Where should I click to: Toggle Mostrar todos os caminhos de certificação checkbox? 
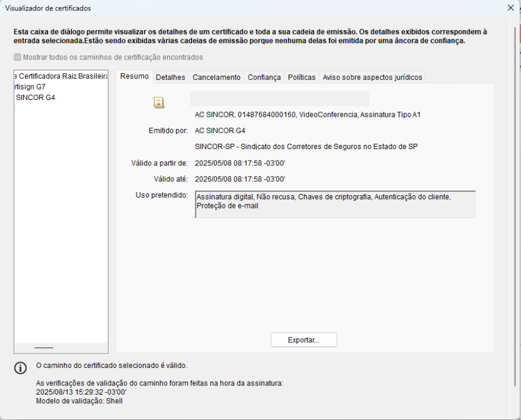[18, 57]
